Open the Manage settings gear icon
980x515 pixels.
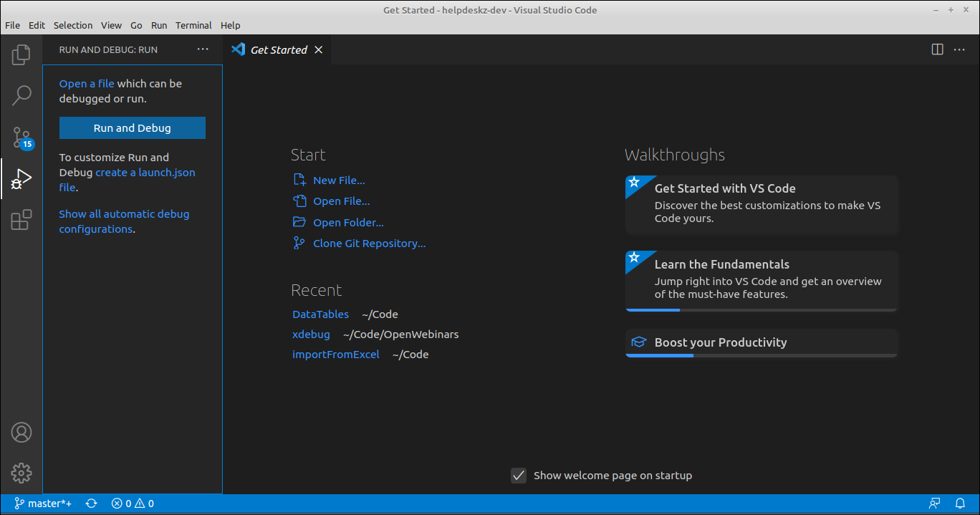click(21, 473)
